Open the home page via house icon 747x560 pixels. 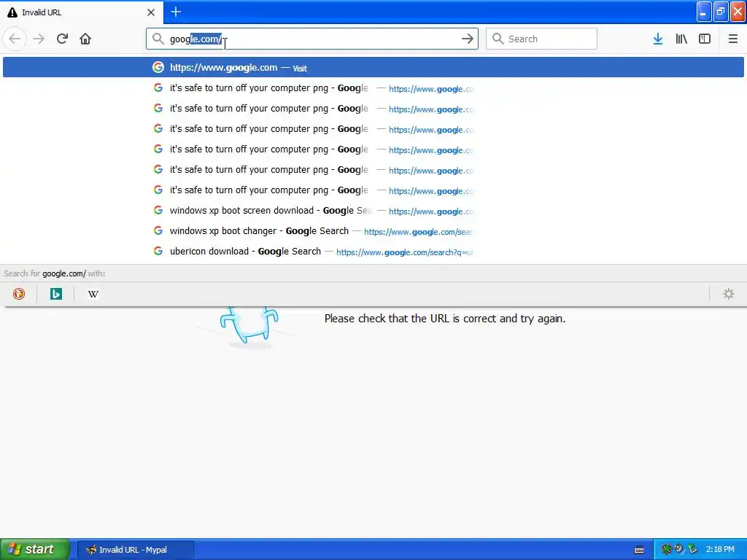click(x=85, y=39)
